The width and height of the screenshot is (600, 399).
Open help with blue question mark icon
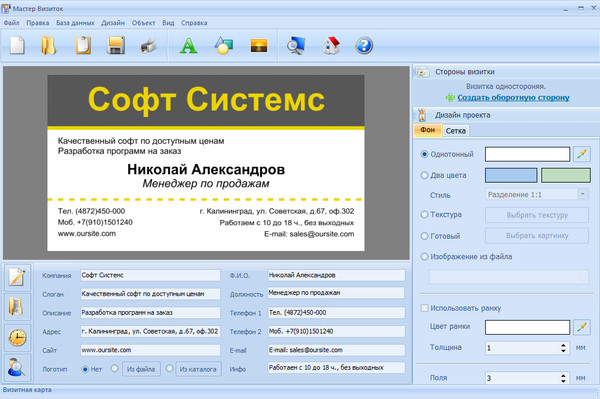(x=364, y=46)
